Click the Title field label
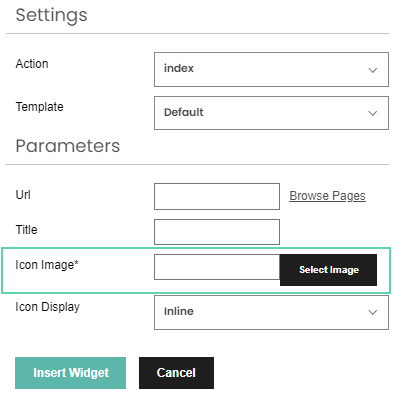Image resolution: width=417 pixels, height=411 pixels. pos(26,230)
